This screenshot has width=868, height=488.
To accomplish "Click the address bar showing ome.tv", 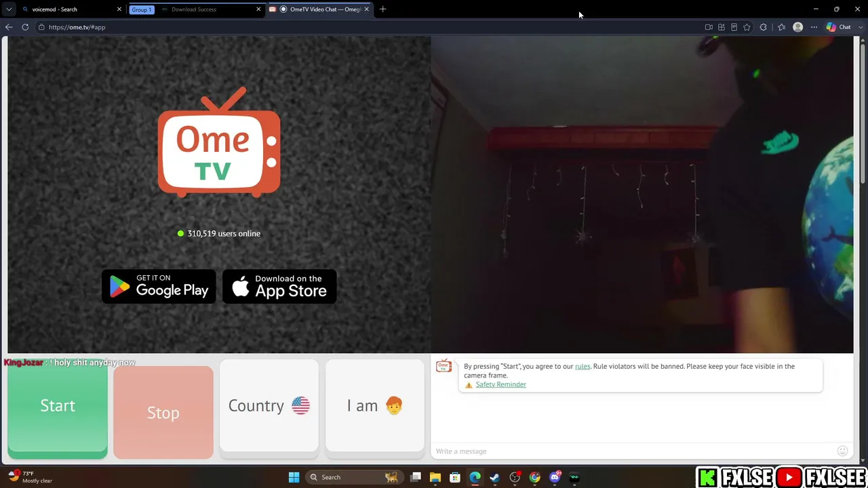I will click(366, 27).
